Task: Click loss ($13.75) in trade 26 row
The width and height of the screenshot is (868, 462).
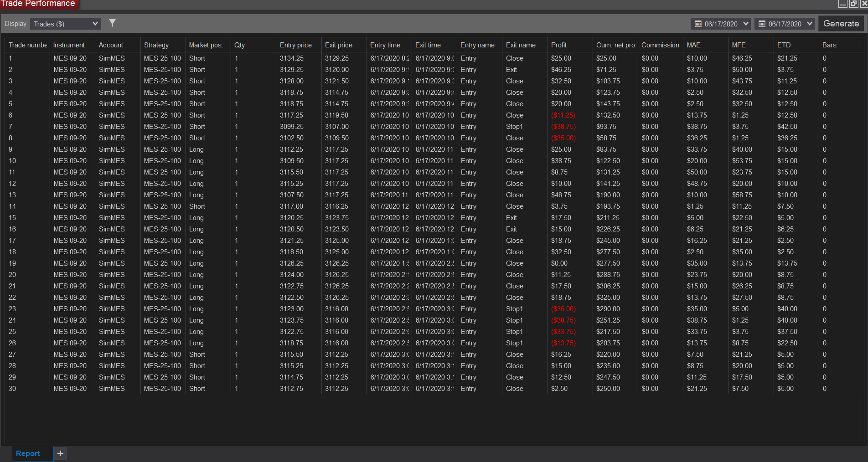Action: point(563,343)
